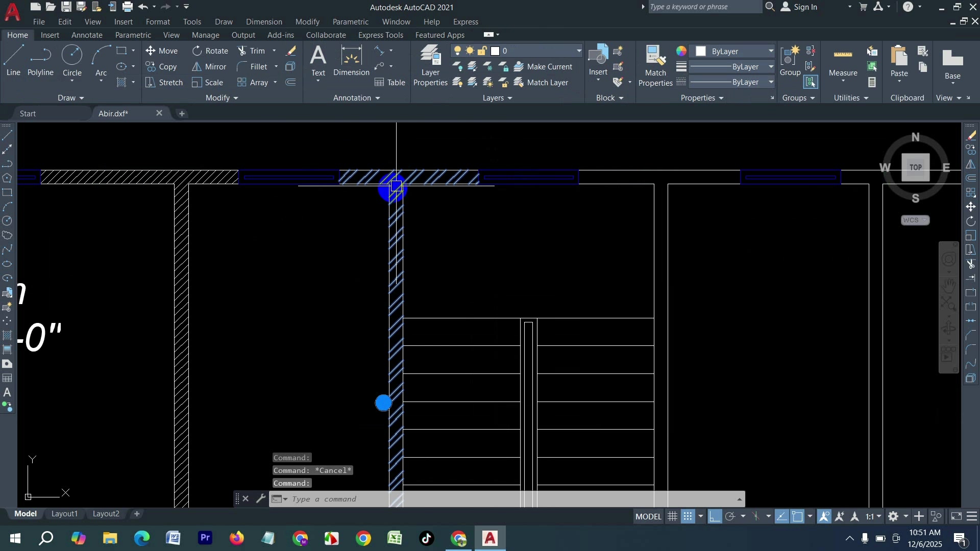Open the Express menu
The image size is (980, 551).
[x=465, y=21]
